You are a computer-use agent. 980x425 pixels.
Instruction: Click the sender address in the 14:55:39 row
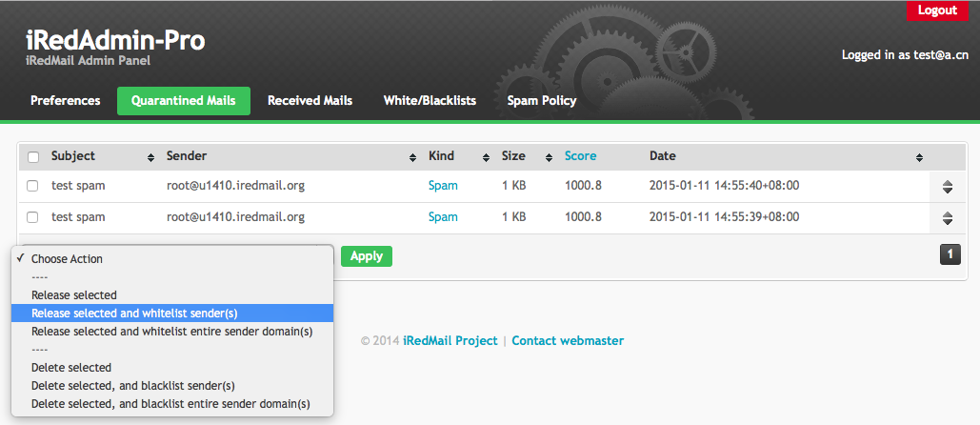(235, 217)
